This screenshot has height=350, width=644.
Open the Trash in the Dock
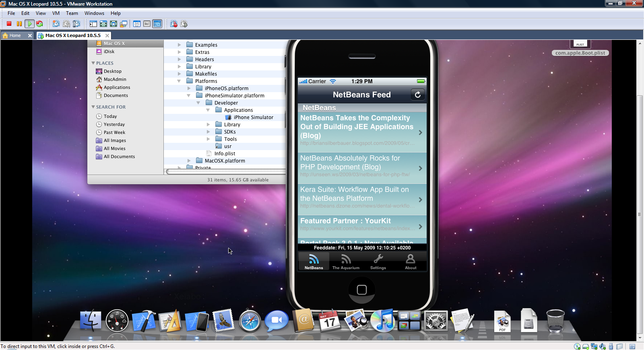555,321
